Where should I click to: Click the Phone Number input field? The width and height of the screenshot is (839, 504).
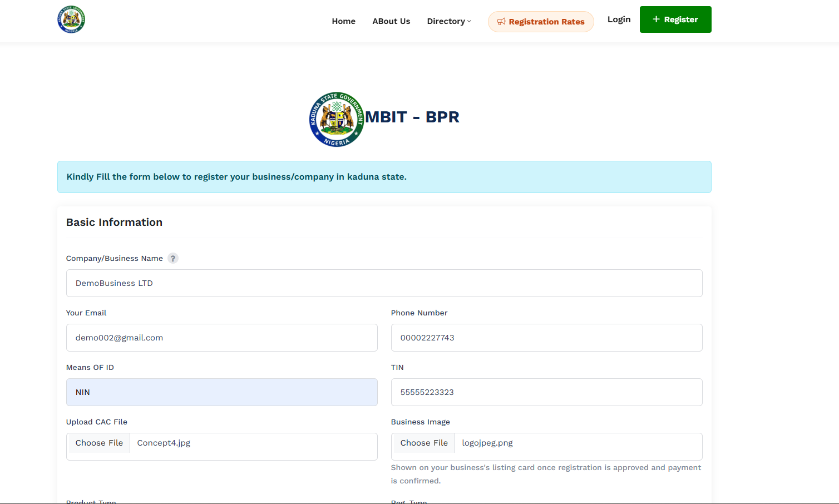pos(546,338)
